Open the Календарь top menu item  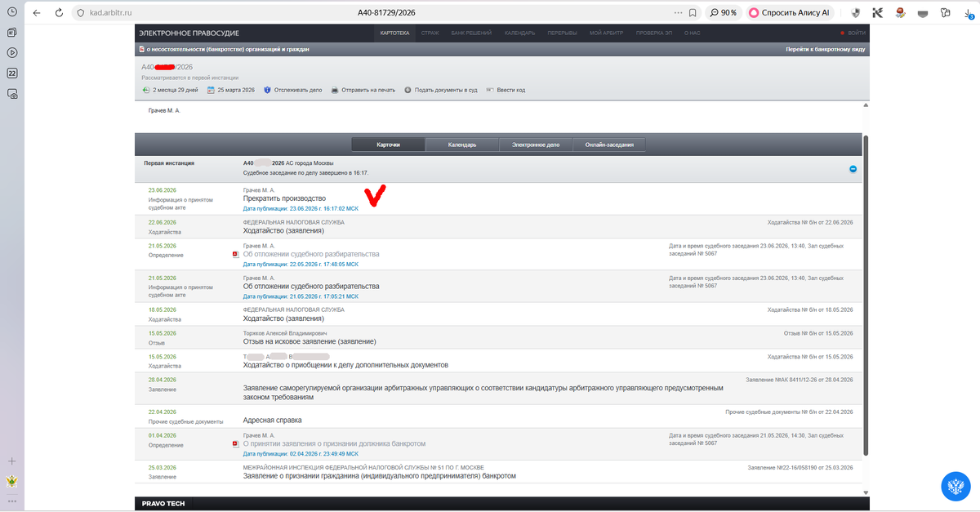tap(519, 33)
